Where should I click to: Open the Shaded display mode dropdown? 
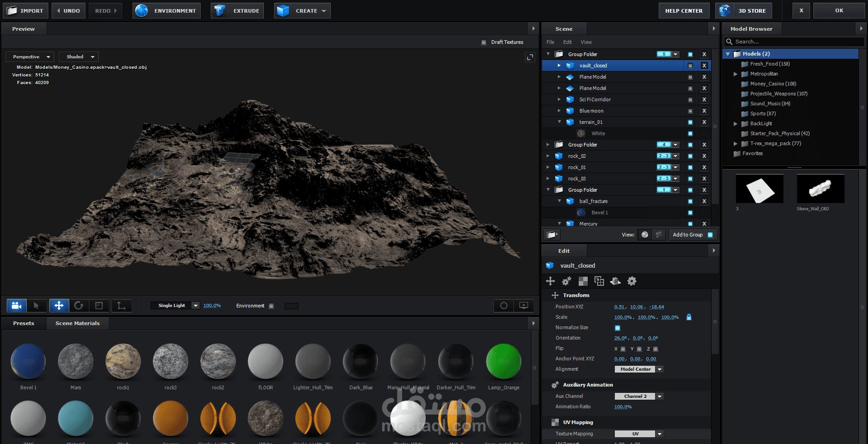tap(79, 57)
